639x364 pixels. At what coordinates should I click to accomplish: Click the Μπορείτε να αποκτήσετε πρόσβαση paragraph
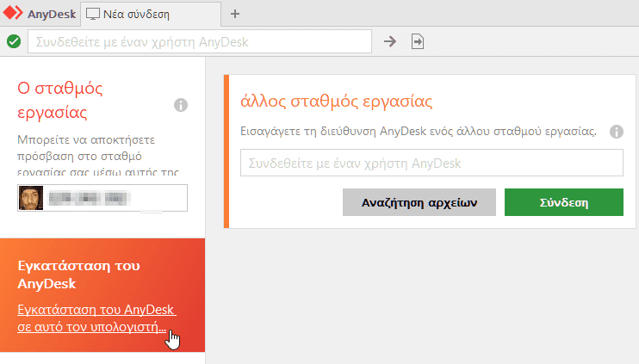click(x=98, y=156)
